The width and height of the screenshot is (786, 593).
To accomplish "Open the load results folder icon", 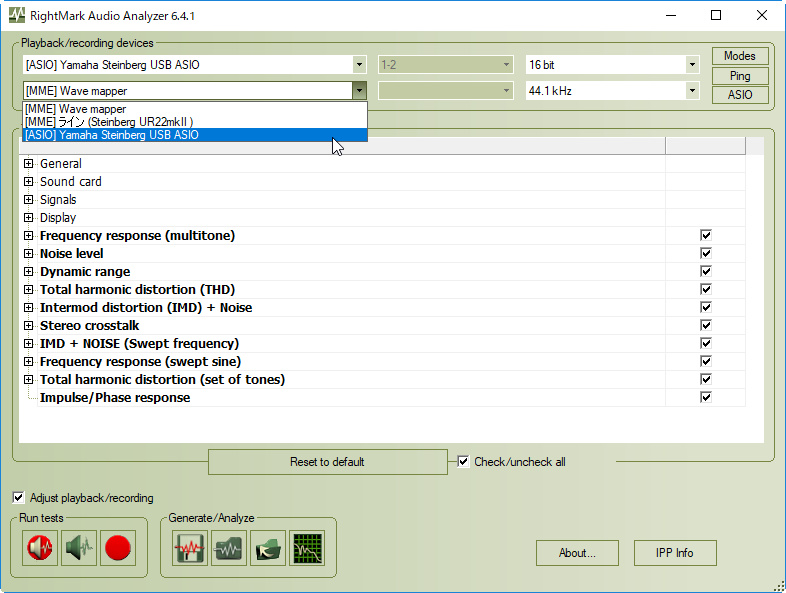I will (268, 548).
